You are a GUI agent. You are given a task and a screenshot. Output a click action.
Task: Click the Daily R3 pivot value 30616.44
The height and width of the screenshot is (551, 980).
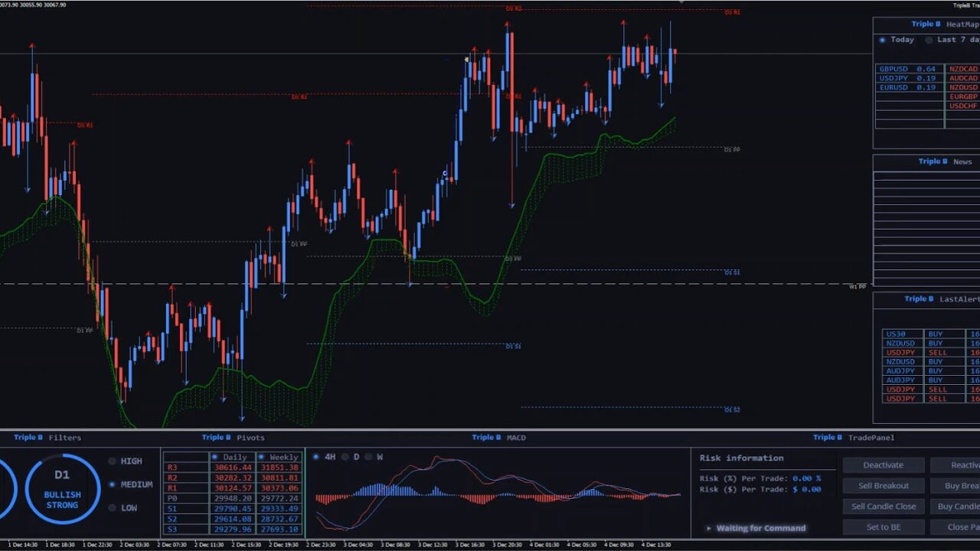click(233, 468)
